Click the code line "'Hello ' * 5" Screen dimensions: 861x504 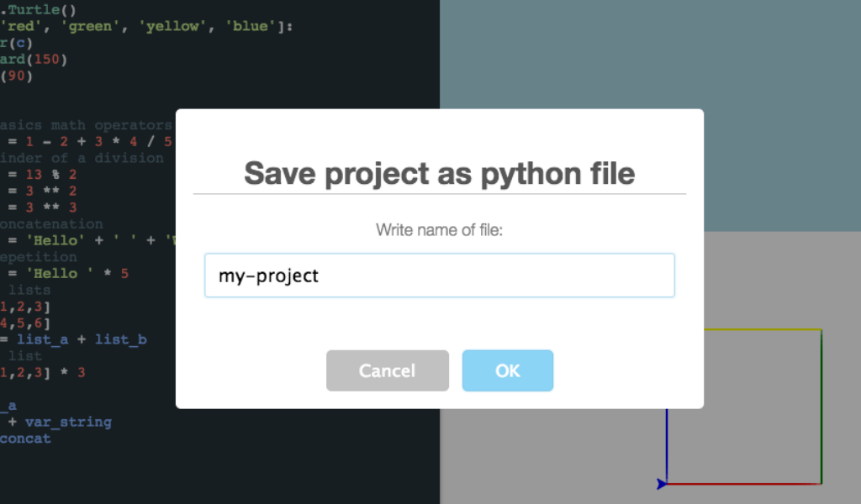68,273
